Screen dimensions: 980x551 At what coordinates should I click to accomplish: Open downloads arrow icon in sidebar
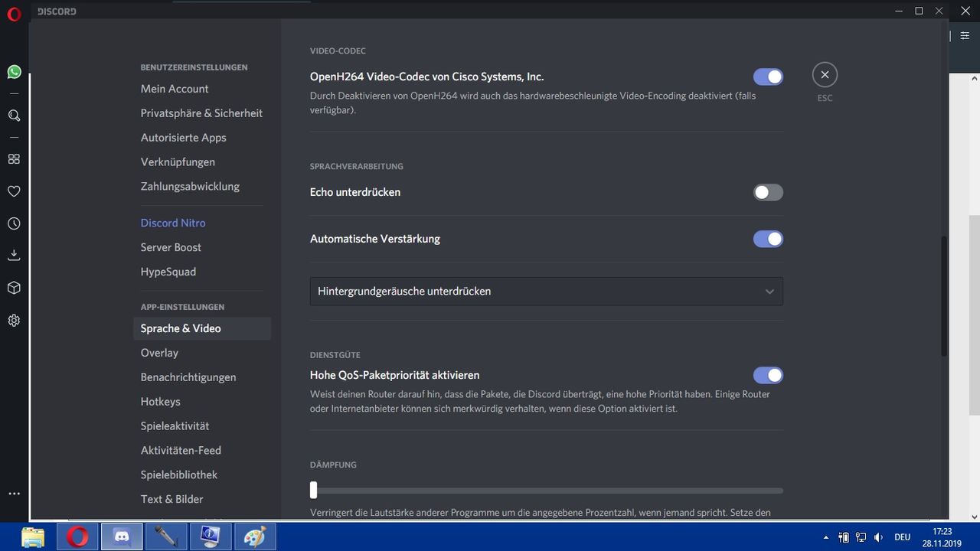(x=14, y=255)
